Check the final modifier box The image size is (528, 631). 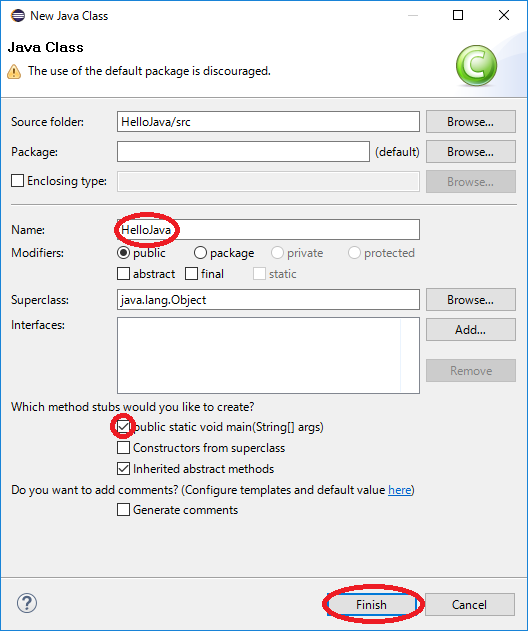191,274
